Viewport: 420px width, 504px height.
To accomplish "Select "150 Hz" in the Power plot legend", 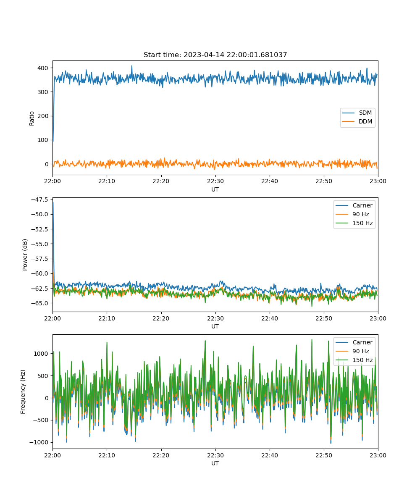I will tap(362, 223).
